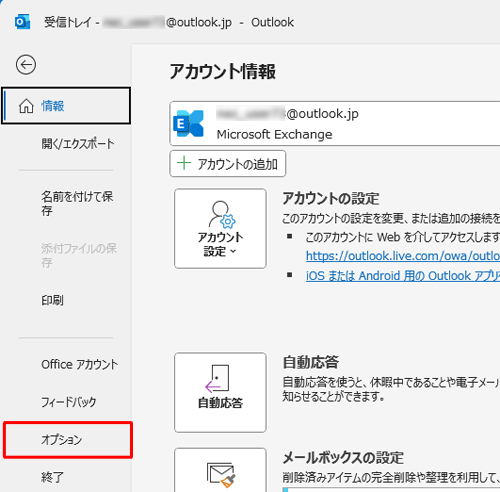This screenshot has height=492, width=500.
Task: Click the 自動応答 section heading
Action: 311,362
